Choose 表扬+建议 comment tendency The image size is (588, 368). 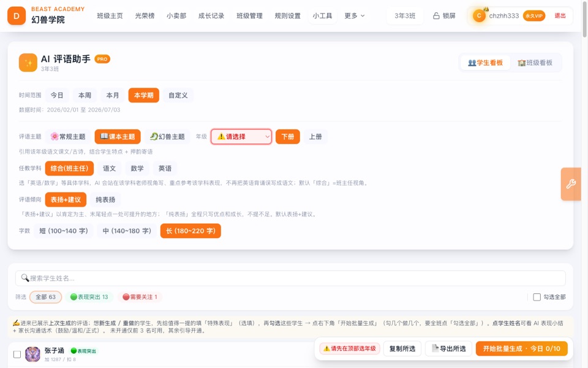[66, 199]
